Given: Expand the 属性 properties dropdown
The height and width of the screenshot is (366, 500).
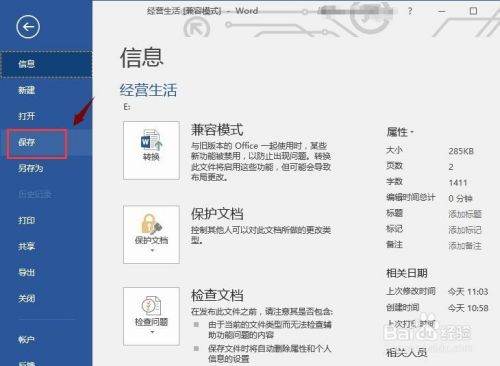Looking at the screenshot, I should pos(400,132).
